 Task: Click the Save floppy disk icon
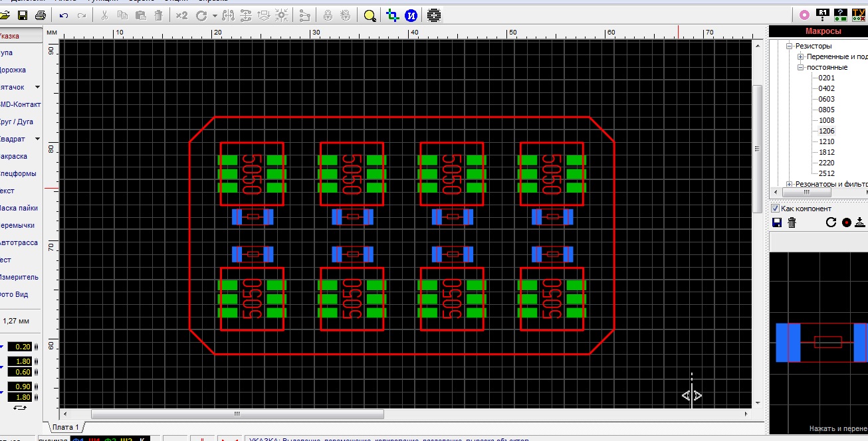pos(23,15)
